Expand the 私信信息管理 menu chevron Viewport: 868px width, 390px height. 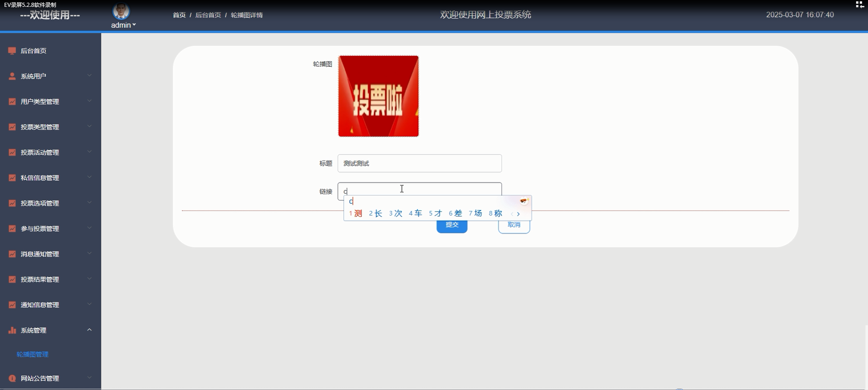(89, 177)
